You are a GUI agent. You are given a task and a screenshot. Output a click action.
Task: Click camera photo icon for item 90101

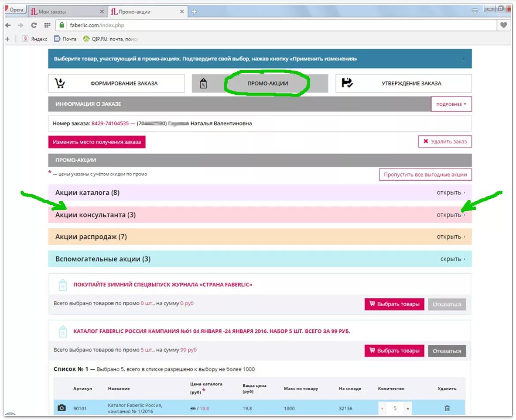pyautogui.click(x=62, y=408)
